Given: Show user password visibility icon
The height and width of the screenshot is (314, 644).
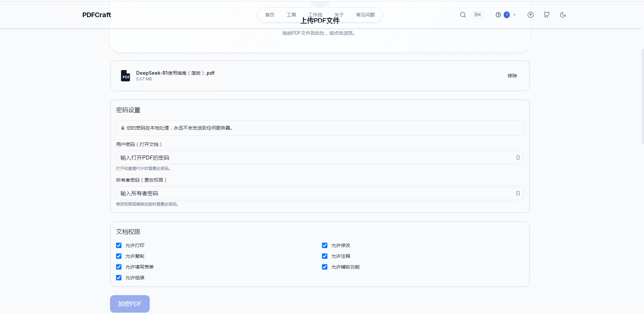Looking at the screenshot, I should (x=518, y=158).
